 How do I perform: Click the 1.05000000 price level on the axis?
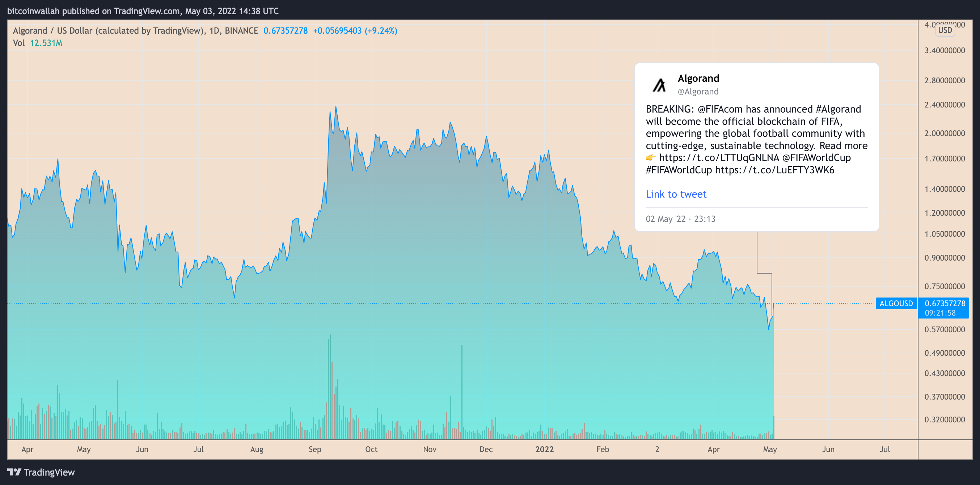(x=944, y=234)
